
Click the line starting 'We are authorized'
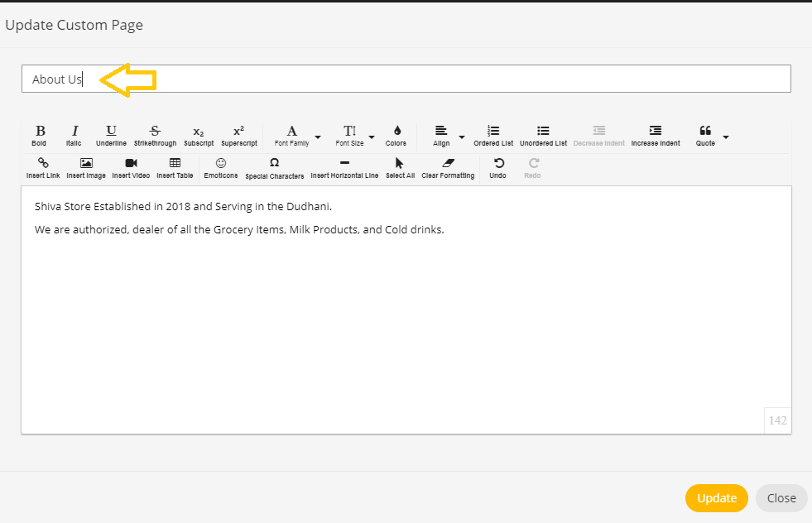(x=239, y=230)
